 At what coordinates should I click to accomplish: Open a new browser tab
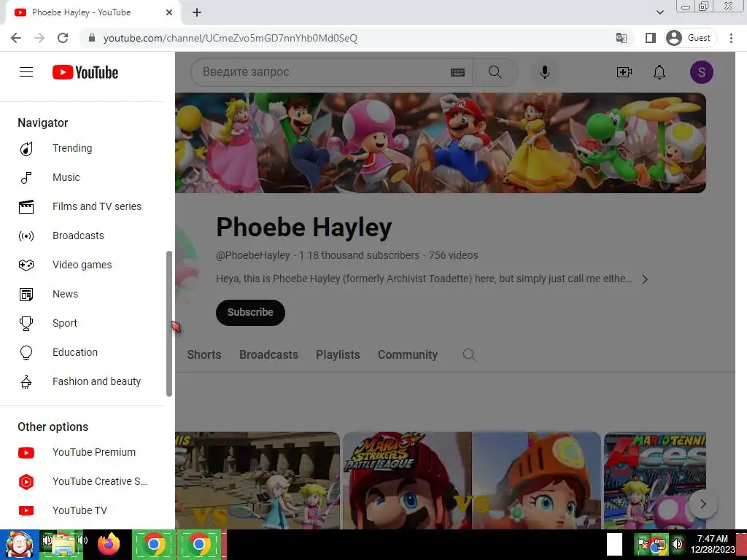(197, 12)
